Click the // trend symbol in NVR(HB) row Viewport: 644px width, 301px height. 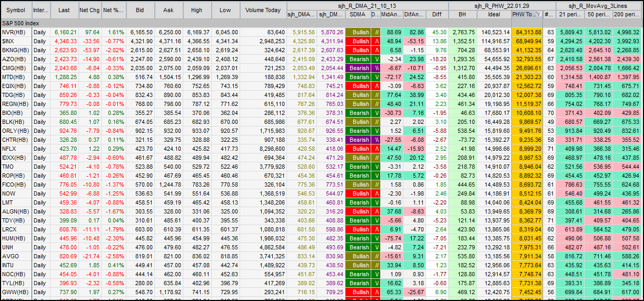[377, 32]
